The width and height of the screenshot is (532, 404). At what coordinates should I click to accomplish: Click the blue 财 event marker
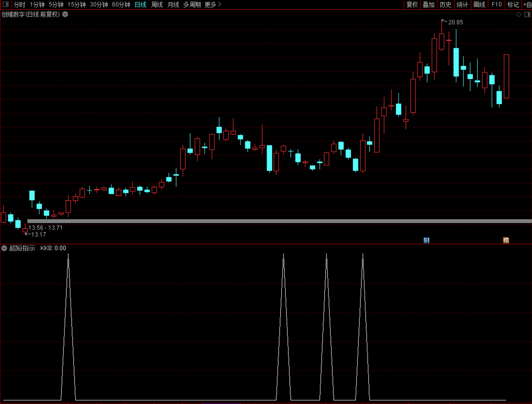(x=427, y=240)
